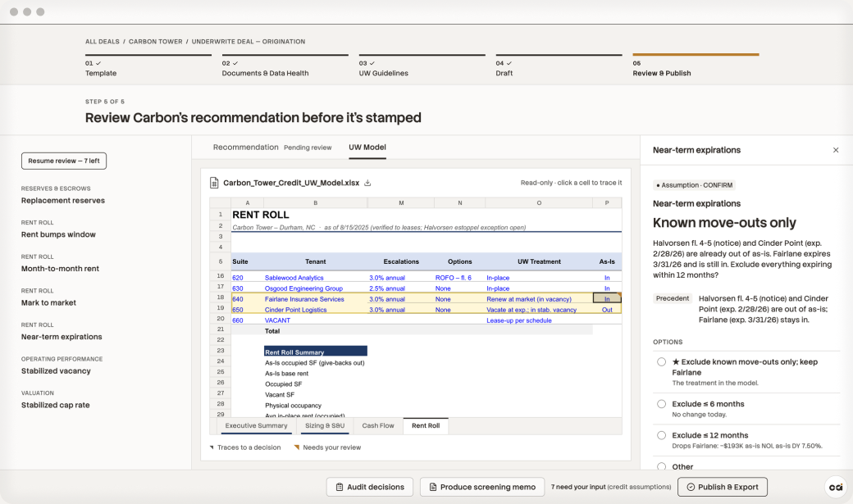Go to ALL DEALS breadcrumb
This screenshot has width=853, height=504.
tap(103, 41)
